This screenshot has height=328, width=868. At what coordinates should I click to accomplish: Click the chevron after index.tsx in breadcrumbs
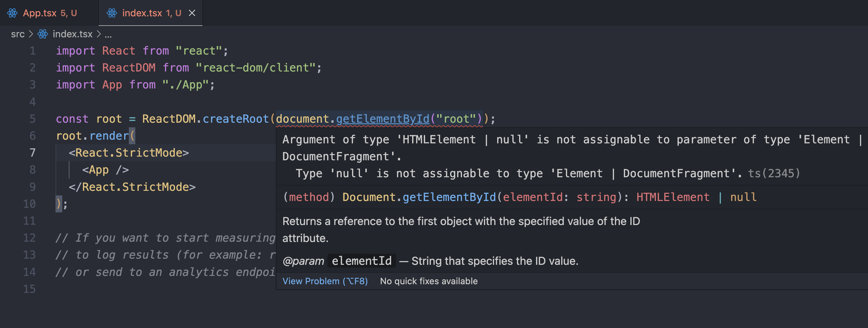(x=99, y=34)
